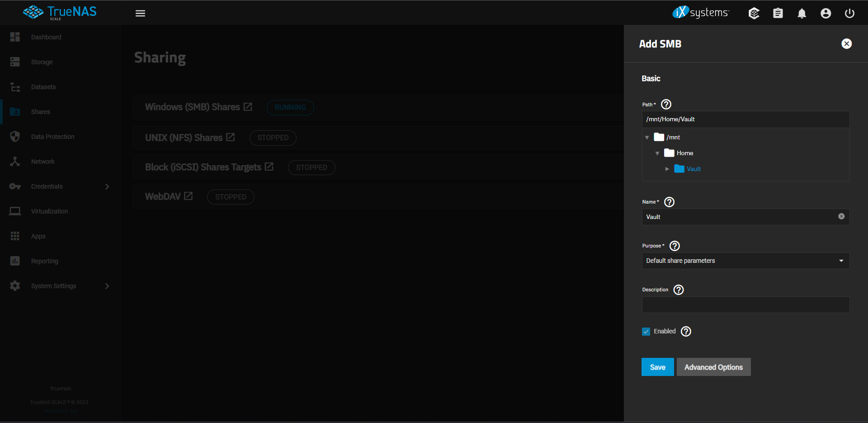Click the TrueNAS SCALE logo
Viewport: 868px width, 423px height.
pos(60,12)
